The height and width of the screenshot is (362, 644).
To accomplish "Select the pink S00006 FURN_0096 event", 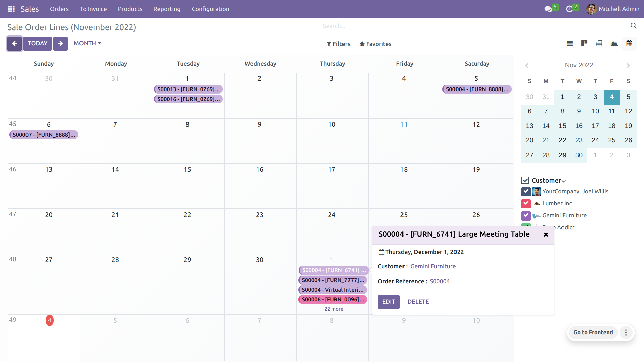I will (x=332, y=299).
